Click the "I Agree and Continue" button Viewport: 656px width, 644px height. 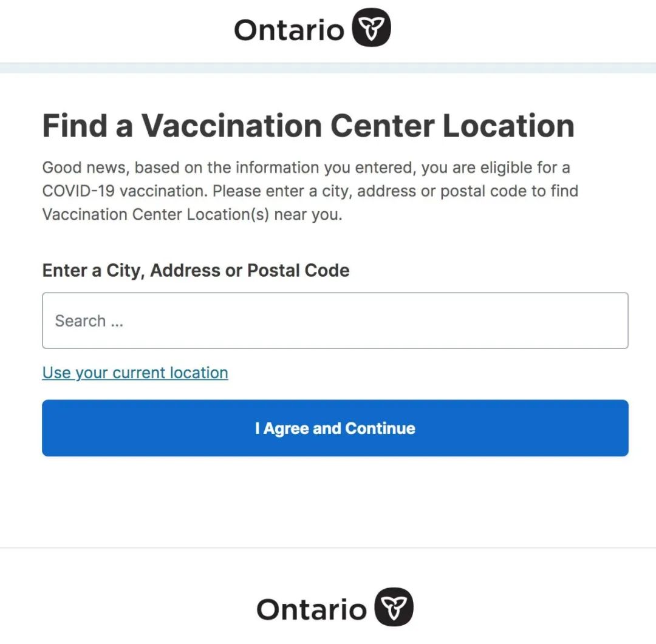[335, 428]
